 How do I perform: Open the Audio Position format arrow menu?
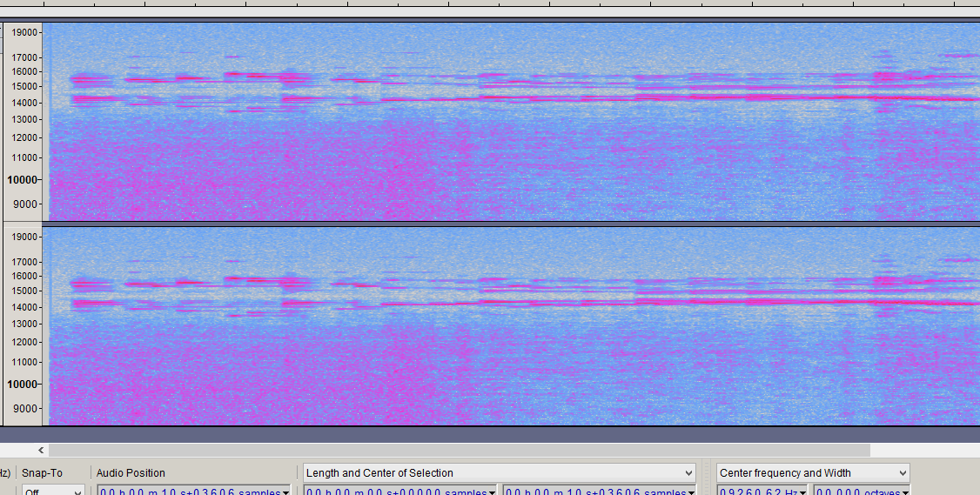286,492
